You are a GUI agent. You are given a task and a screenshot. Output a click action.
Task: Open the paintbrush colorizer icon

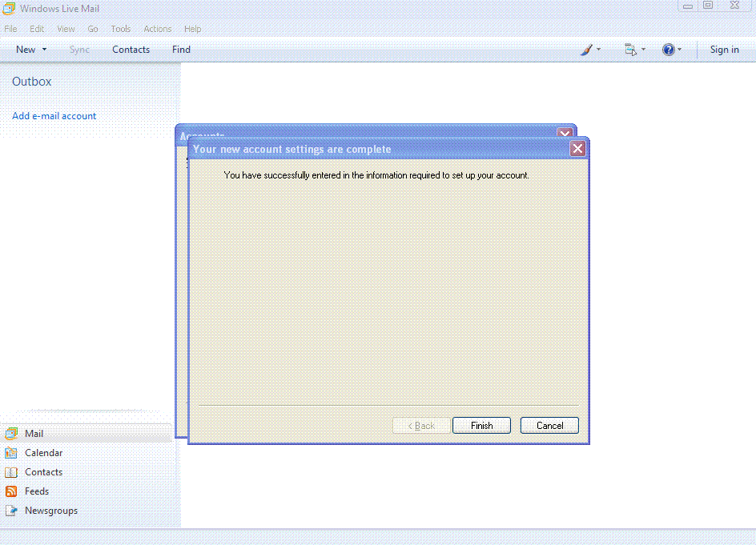[586, 50]
